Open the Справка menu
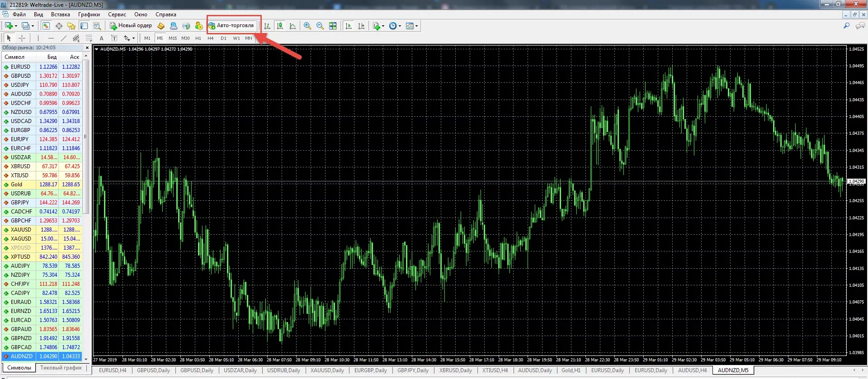Image resolution: width=868 pixels, height=379 pixels. click(x=166, y=14)
